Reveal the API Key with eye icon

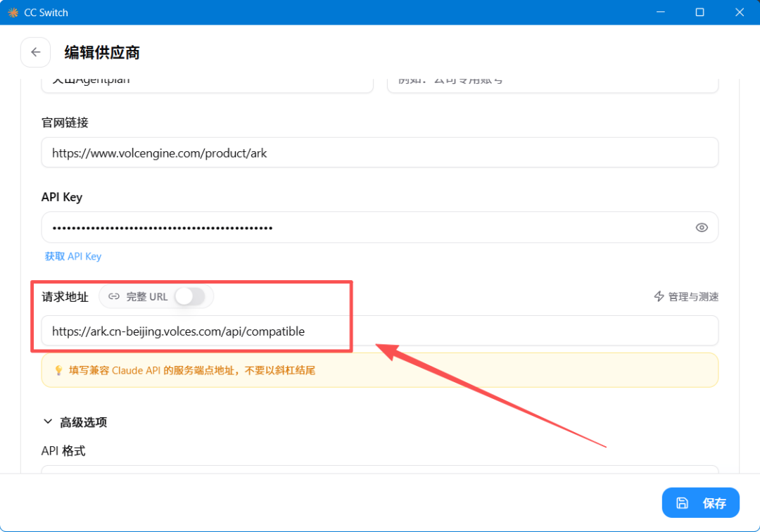pos(702,227)
